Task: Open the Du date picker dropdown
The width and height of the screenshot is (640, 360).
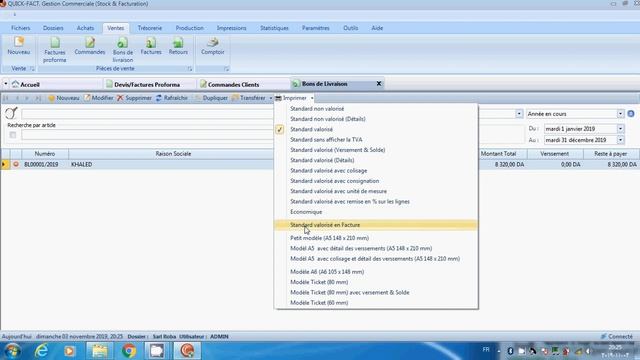Action: (x=620, y=129)
